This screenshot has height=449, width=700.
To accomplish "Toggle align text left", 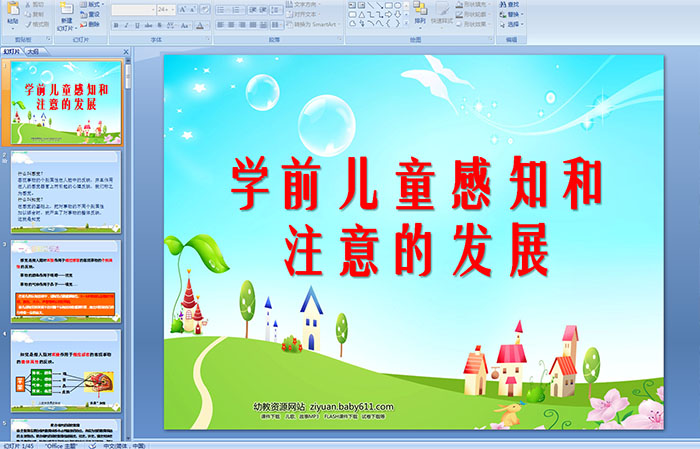I will tap(221, 25).
